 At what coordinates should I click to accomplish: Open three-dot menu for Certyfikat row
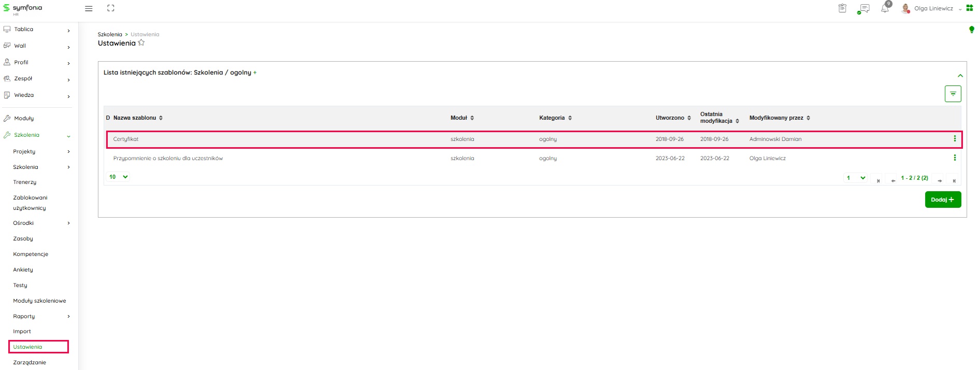click(x=955, y=139)
